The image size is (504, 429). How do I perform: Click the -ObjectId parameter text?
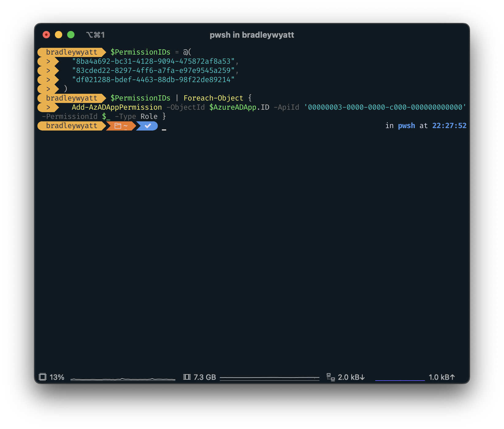click(185, 107)
